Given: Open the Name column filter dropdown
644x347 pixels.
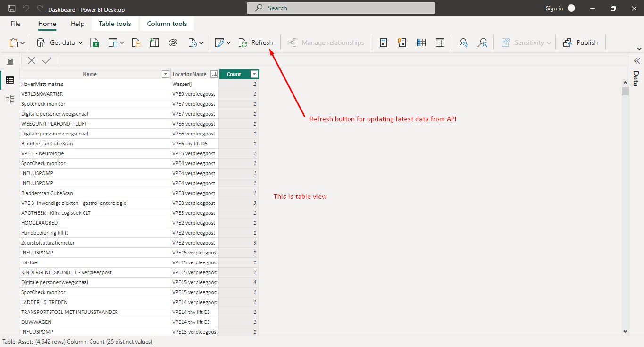Looking at the screenshot, I should click(165, 74).
